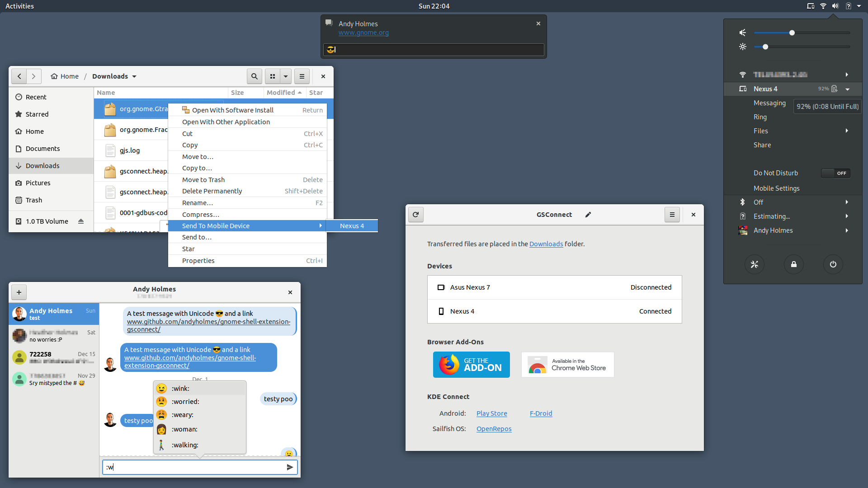The height and width of the screenshot is (488, 868).
Task: Click the Asus Nexus 7 device icon
Action: point(441,286)
